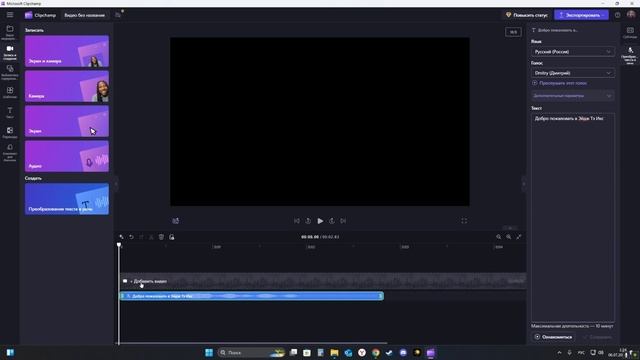Open the Windows Start menu
640x360 pixels.
209,353
